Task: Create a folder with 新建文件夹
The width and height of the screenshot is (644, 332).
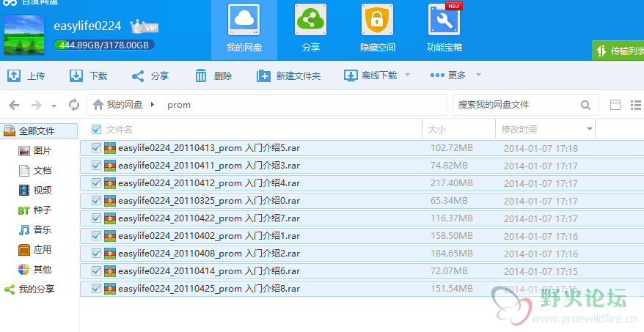Action: point(288,75)
